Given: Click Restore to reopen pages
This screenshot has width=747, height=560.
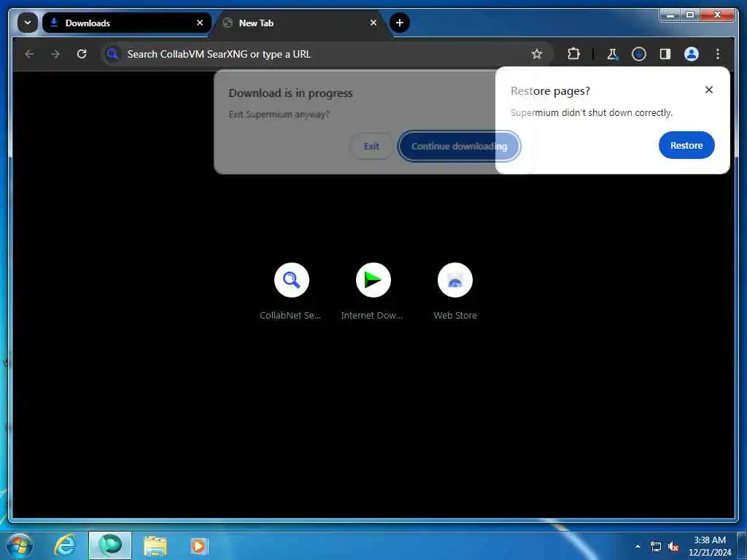Looking at the screenshot, I should tap(686, 145).
